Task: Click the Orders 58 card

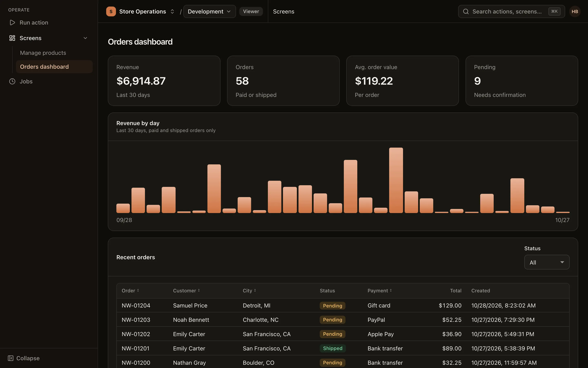Action: tap(283, 81)
